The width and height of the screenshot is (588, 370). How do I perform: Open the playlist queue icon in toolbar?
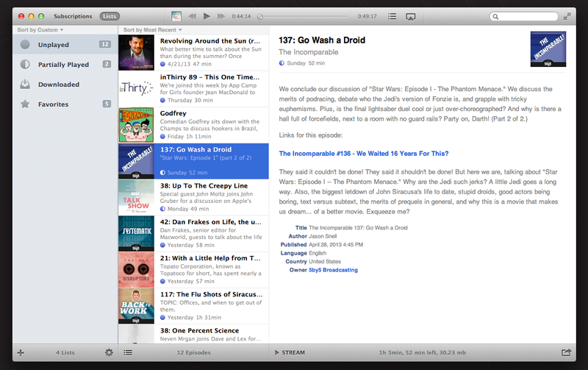point(392,16)
